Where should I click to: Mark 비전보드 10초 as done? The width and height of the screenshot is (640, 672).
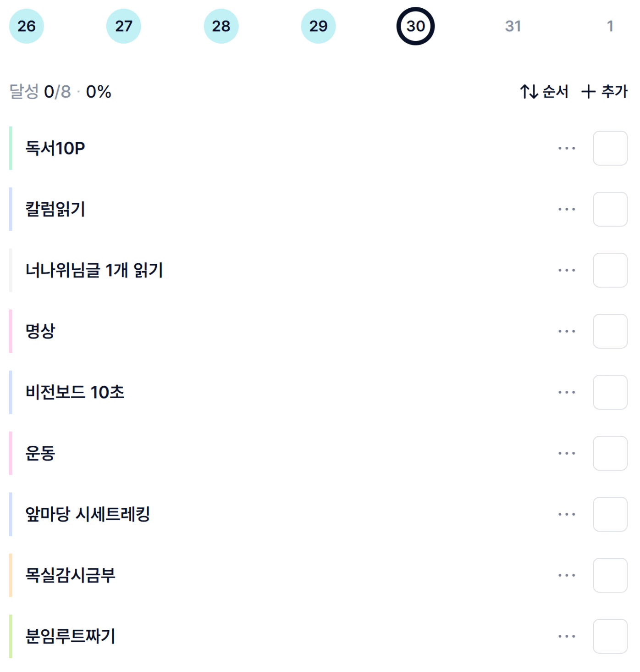pyautogui.click(x=610, y=392)
